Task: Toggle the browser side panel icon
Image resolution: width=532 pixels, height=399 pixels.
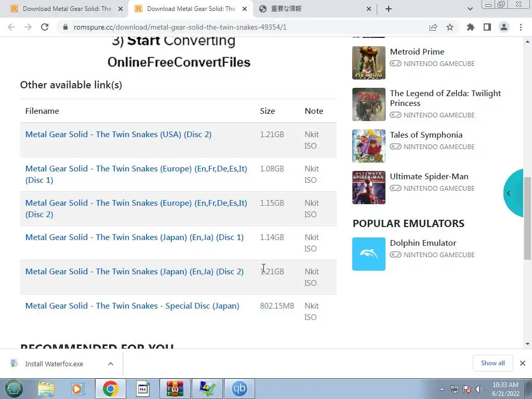Action: 487,27
